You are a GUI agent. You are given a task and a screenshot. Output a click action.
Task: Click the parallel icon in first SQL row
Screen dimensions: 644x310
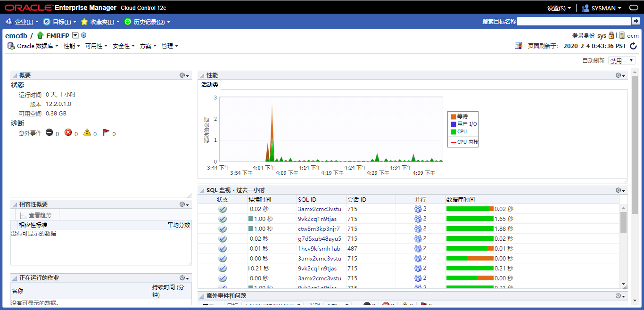tap(418, 209)
